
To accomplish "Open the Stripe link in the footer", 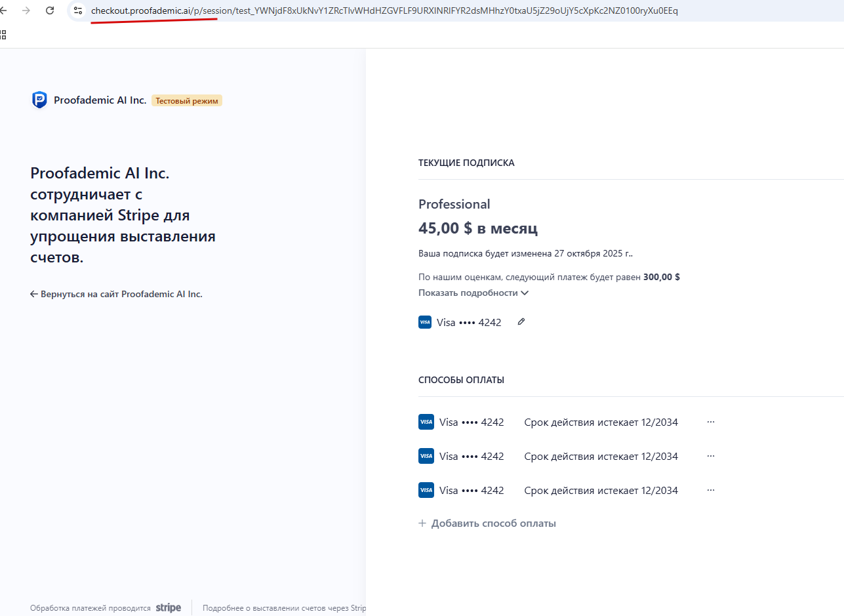I will (169, 608).
